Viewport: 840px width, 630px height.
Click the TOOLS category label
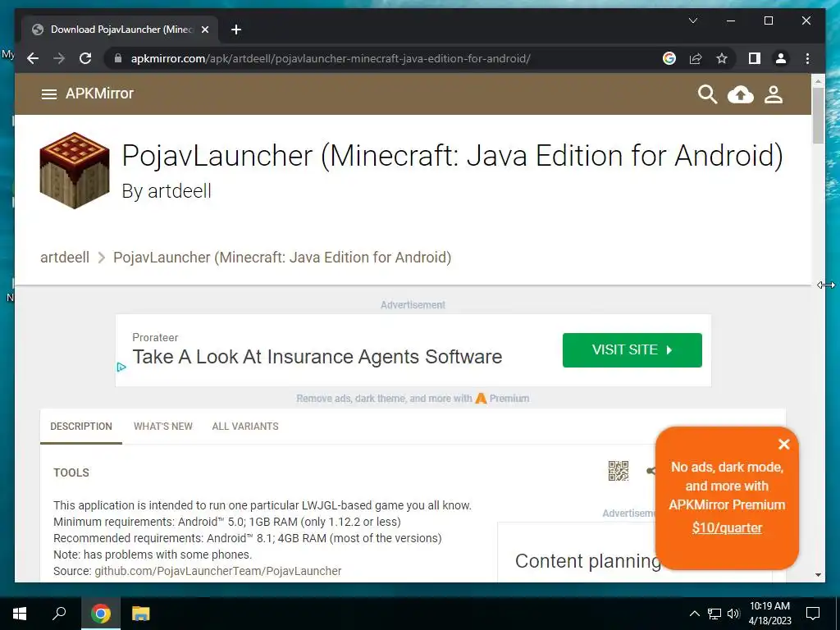pyautogui.click(x=71, y=472)
